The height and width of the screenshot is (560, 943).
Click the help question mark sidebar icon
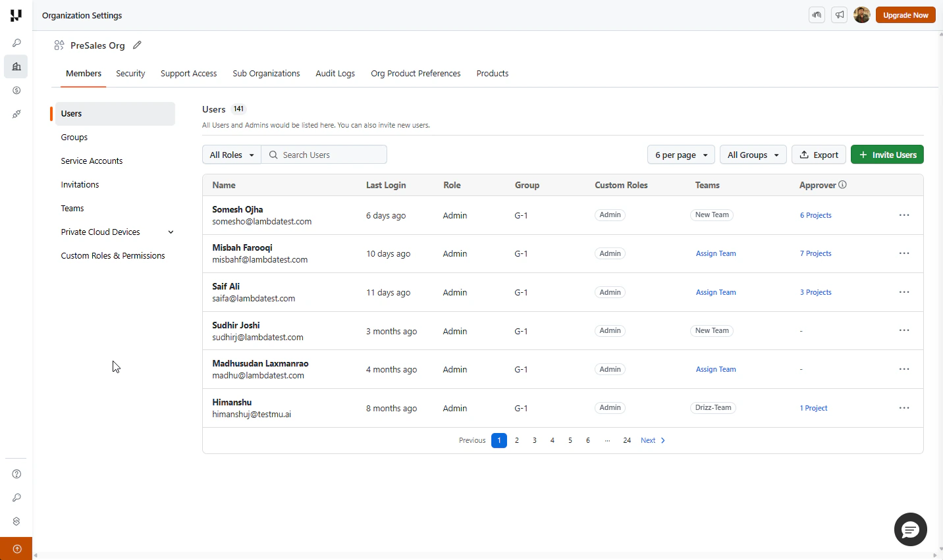pyautogui.click(x=16, y=474)
